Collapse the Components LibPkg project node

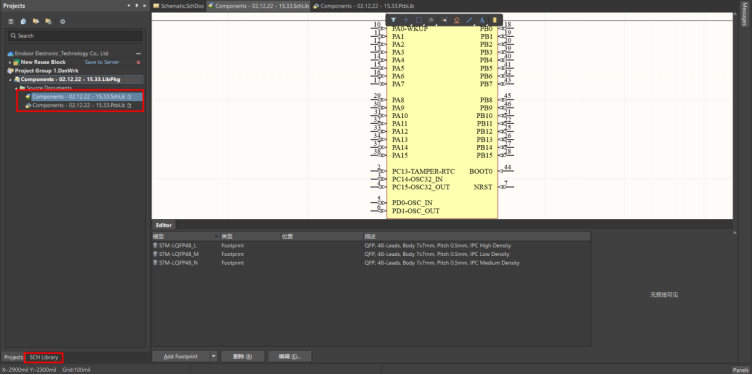10,79
